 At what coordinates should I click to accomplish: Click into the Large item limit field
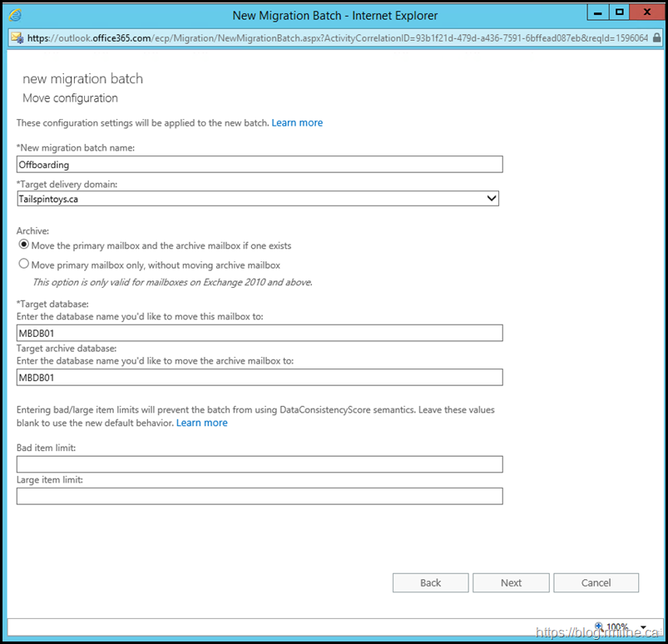[260, 497]
